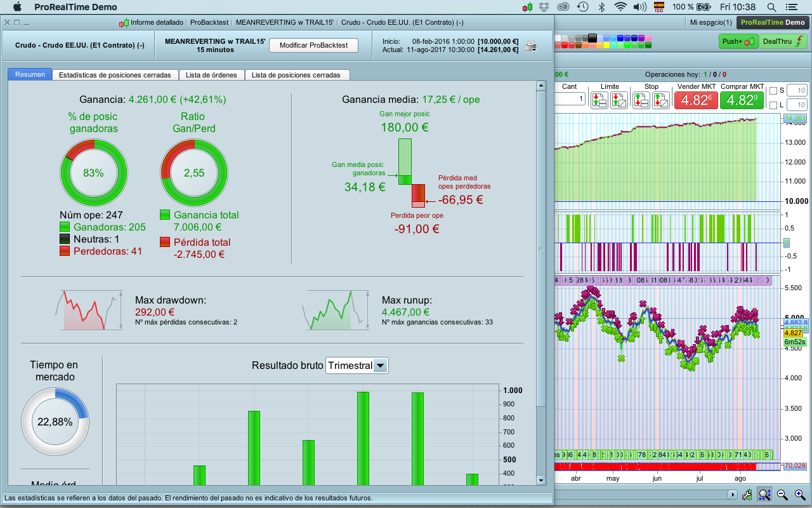The image size is (812, 508).
Task: Click the 6m52s countdown label on chart
Action: 795,342
